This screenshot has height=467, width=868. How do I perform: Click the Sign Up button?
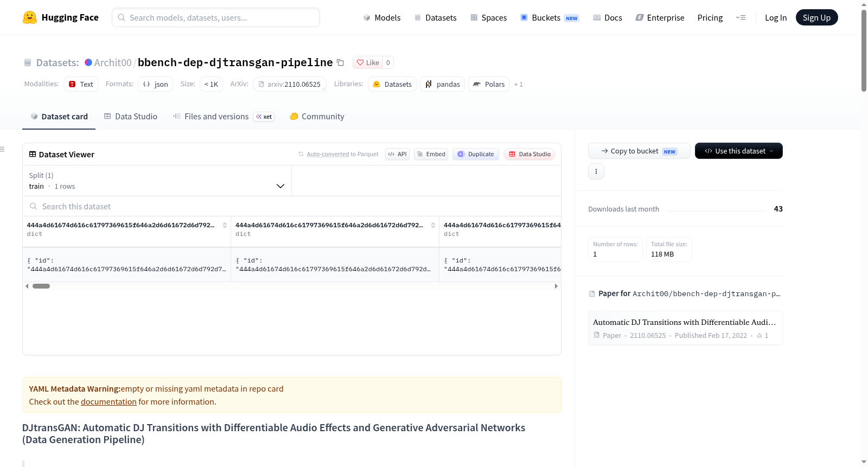(816, 17)
